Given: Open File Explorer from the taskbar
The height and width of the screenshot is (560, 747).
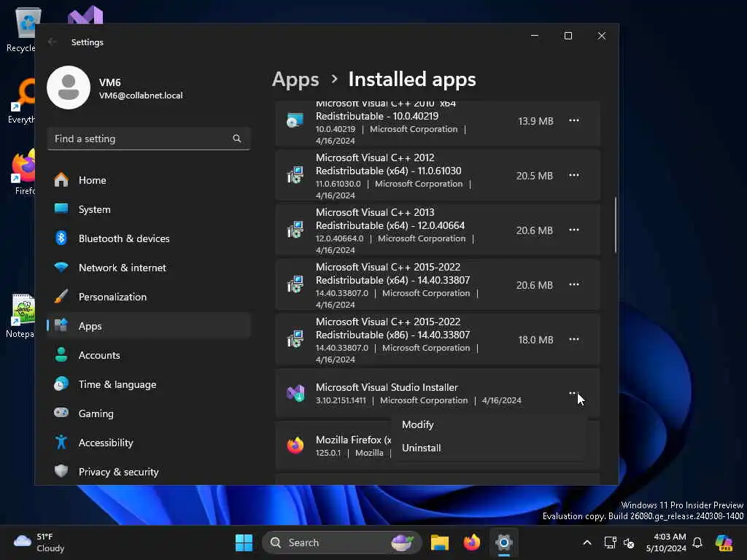Looking at the screenshot, I should (440, 542).
